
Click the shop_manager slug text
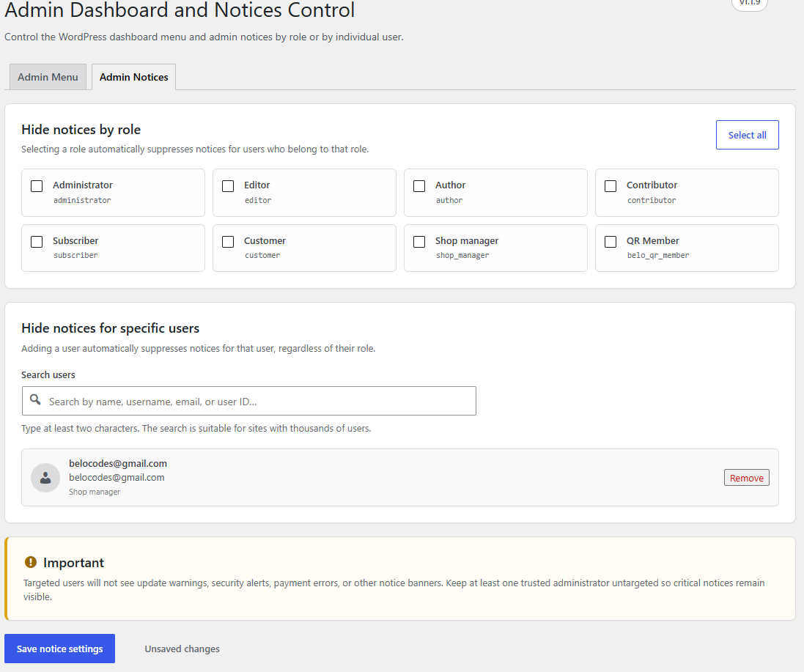coord(462,255)
